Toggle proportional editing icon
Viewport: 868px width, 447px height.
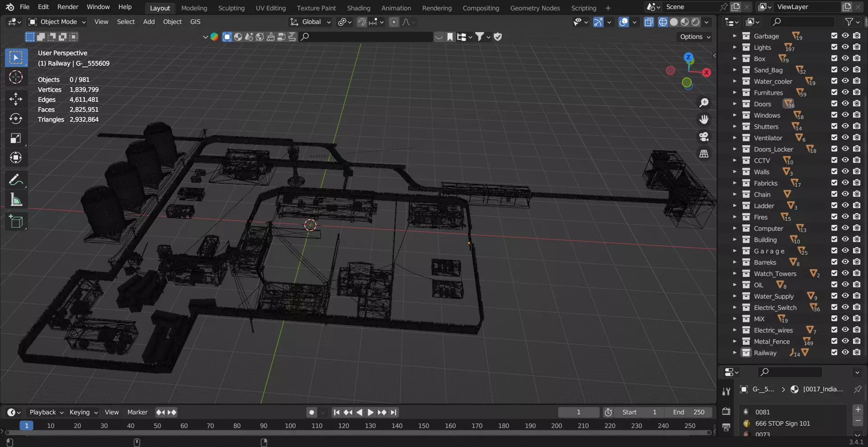[x=394, y=22]
